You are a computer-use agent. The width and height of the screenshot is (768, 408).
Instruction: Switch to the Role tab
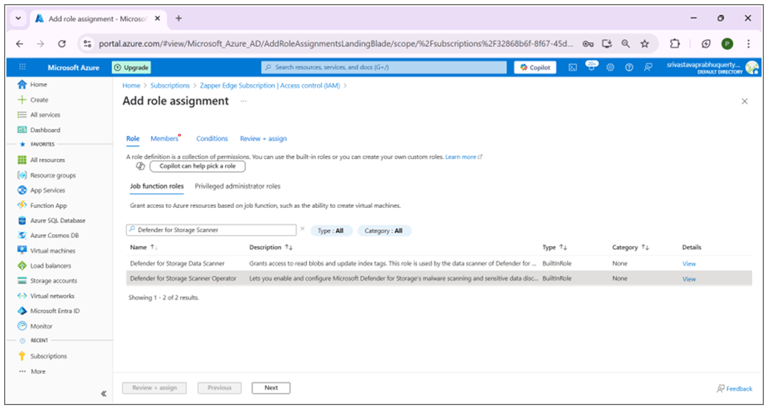point(133,139)
